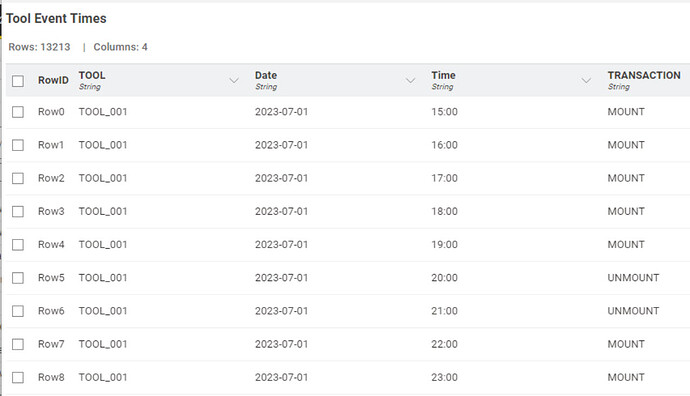
Task: Mark the Row7 checkbox
Action: click(x=18, y=344)
